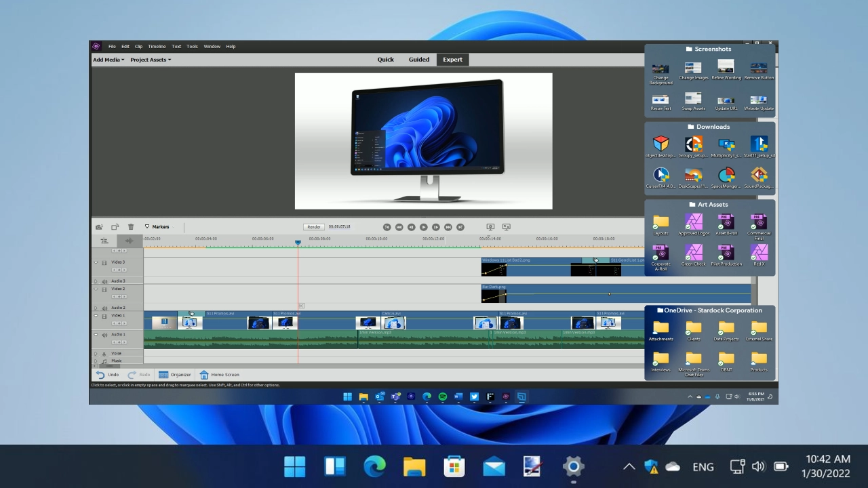868x488 pixels.
Task: Open Microsoft Store from the outer taskbar
Action: 454,466
